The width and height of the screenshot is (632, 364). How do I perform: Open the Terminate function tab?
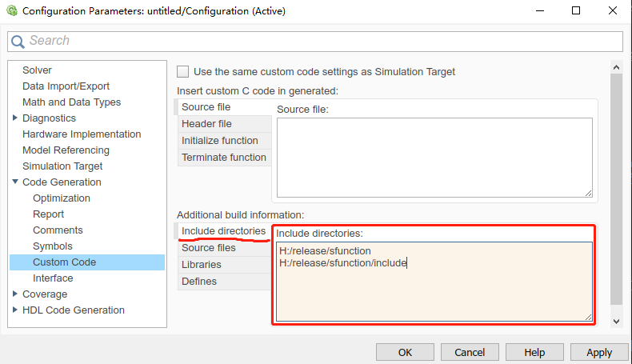(223, 158)
